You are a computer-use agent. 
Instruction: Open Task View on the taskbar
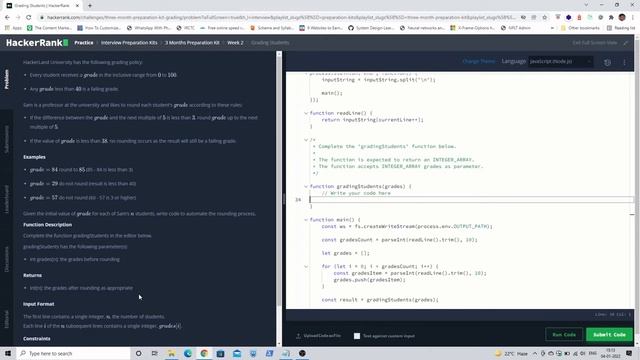click(x=155, y=353)
